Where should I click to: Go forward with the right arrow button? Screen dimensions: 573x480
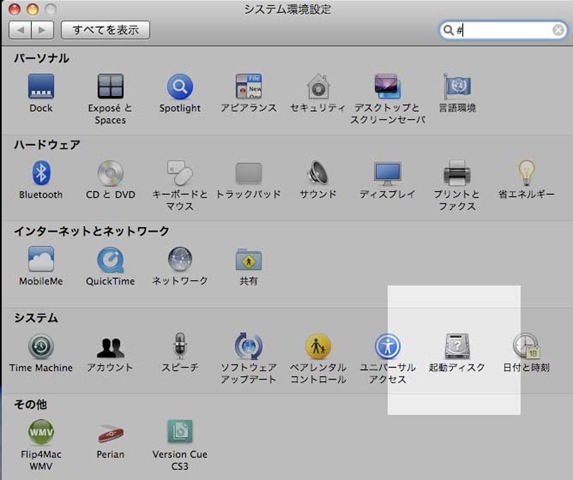[43, 30]
